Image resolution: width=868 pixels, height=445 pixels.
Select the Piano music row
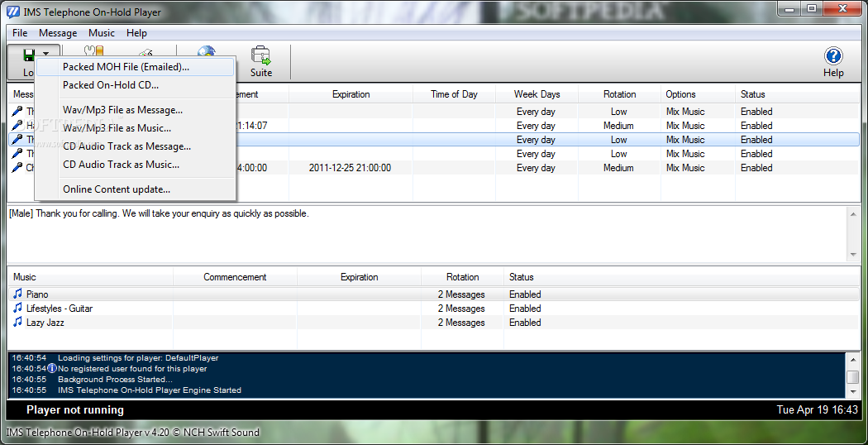coord(433,294)
